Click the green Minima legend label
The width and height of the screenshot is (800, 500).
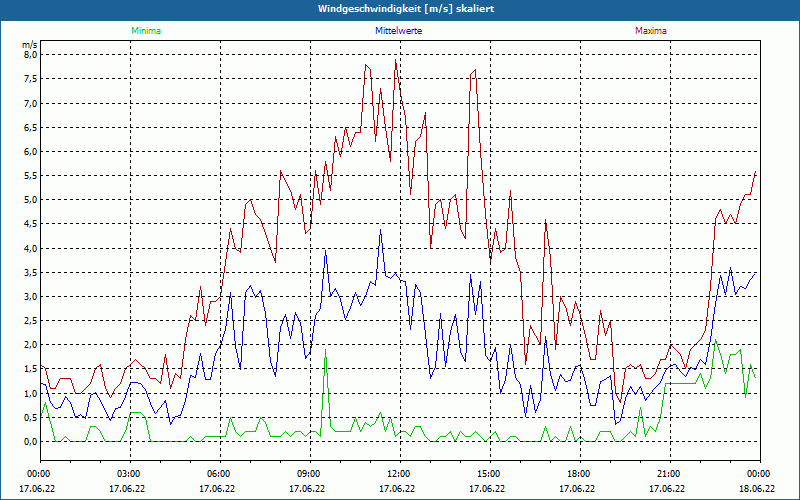(x=146, y=31)
